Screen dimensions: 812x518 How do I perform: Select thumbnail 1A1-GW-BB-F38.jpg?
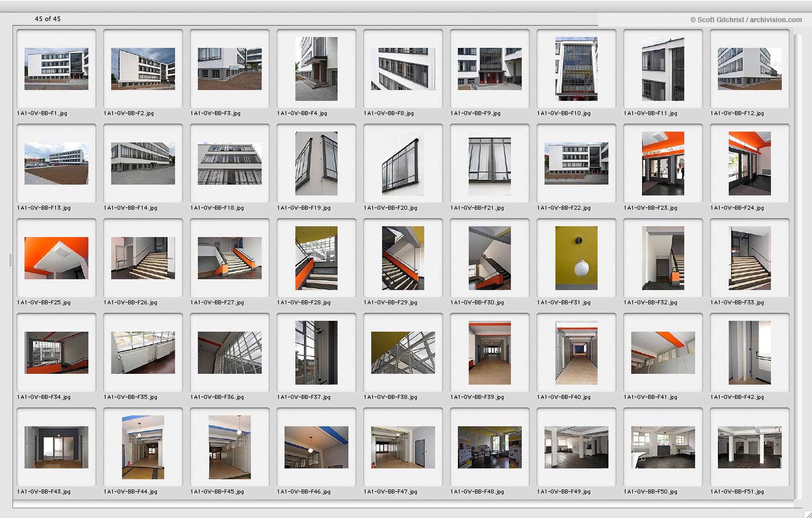click(403, 353)
